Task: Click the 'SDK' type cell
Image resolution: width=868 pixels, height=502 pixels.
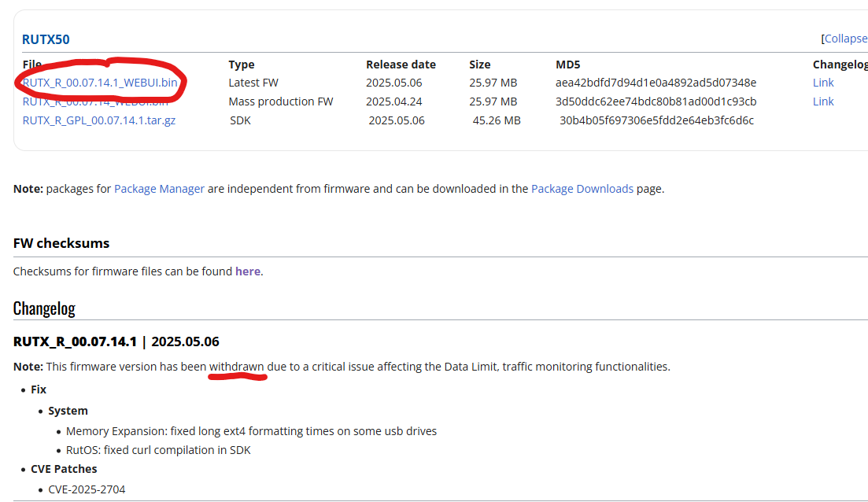Action: click(x=240, y=120)
